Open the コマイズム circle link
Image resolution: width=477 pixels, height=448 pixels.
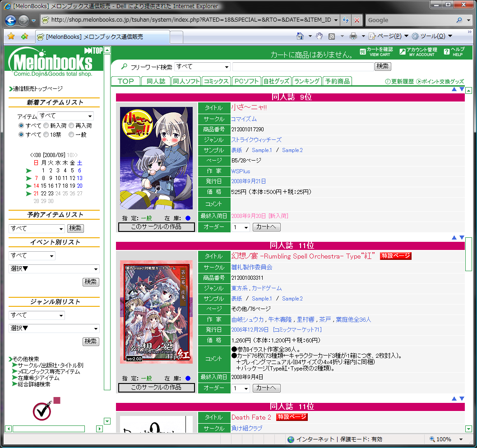coord(244,119)
